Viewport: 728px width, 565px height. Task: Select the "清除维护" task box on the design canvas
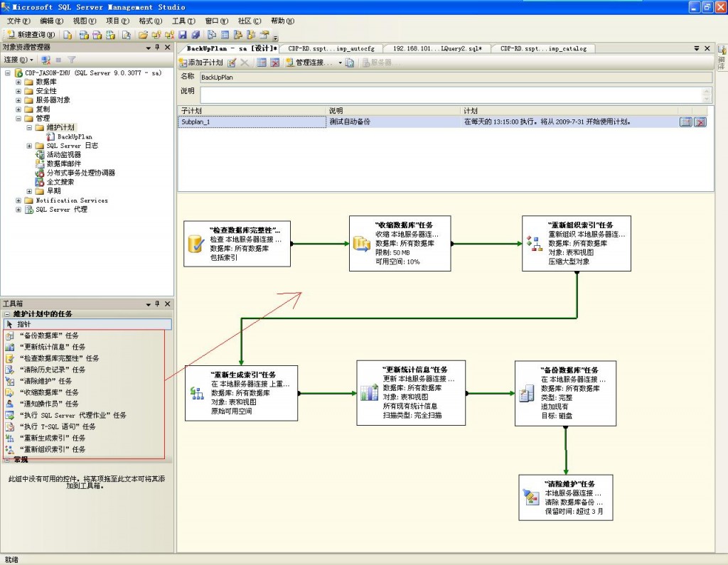click(x=567, y=497)
